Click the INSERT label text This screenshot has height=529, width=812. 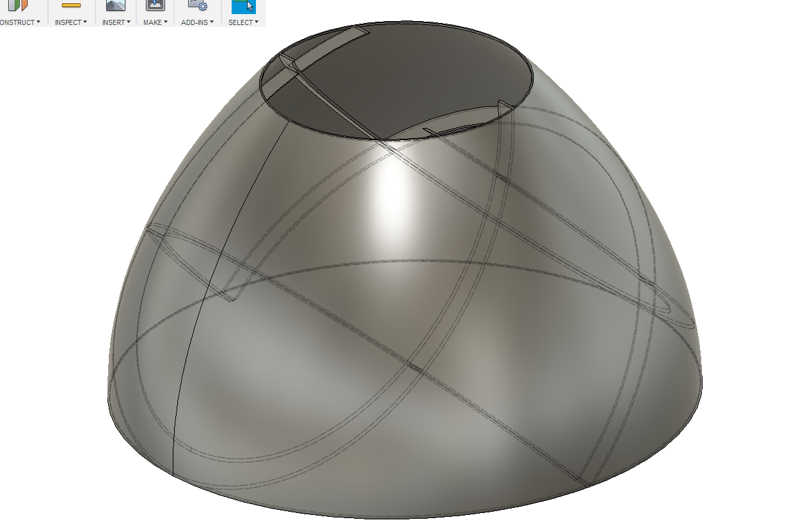click(x=113, y=22)
